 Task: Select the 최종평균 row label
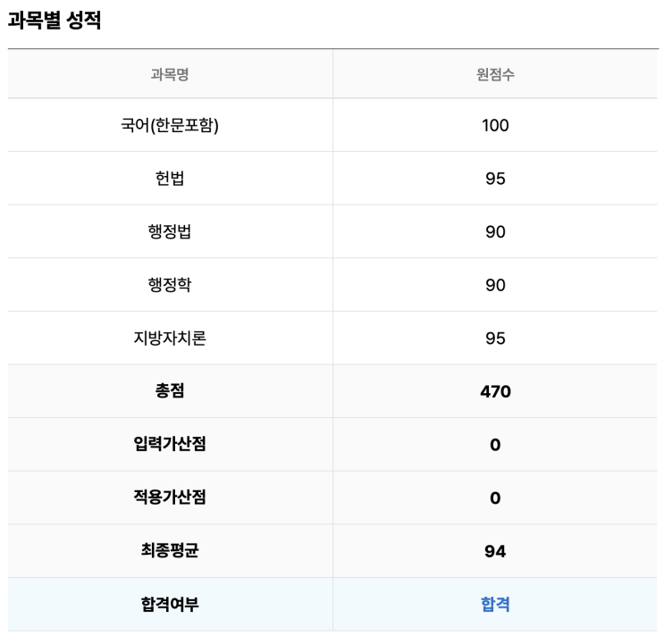[170, 551]
